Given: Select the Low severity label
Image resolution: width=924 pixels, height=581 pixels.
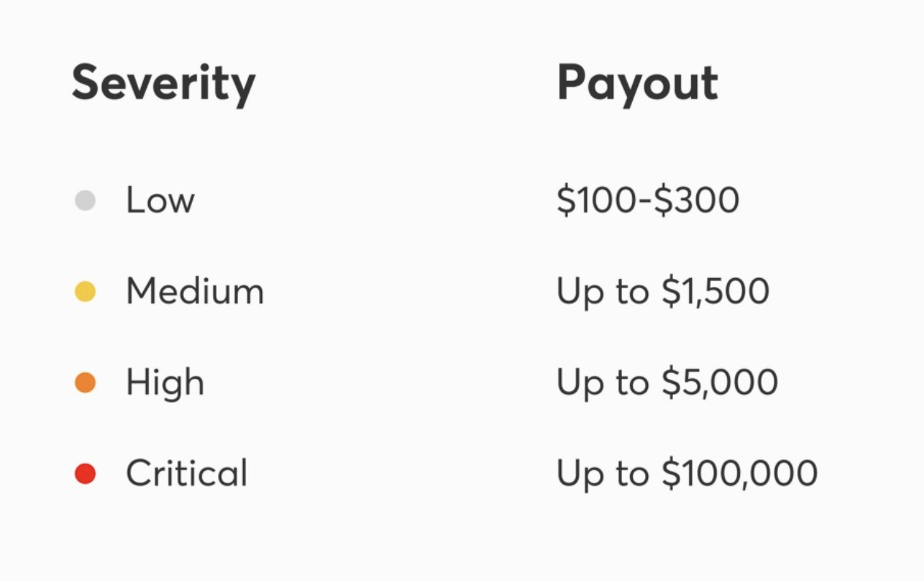Looking at the screenshot, I should (x=161, y=200).
